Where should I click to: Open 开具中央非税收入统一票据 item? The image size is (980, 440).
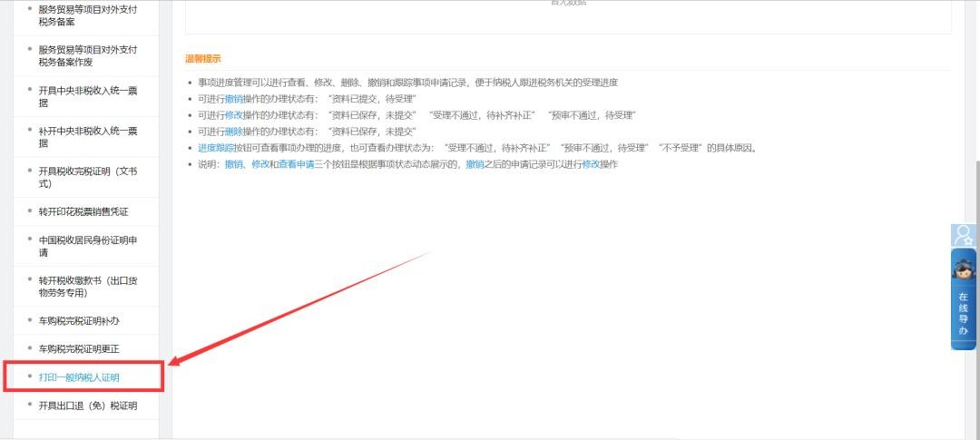point(87,96)
